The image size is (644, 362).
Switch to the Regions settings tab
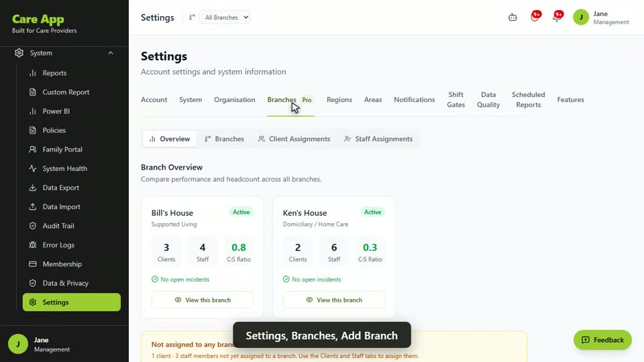pos(339,100)
